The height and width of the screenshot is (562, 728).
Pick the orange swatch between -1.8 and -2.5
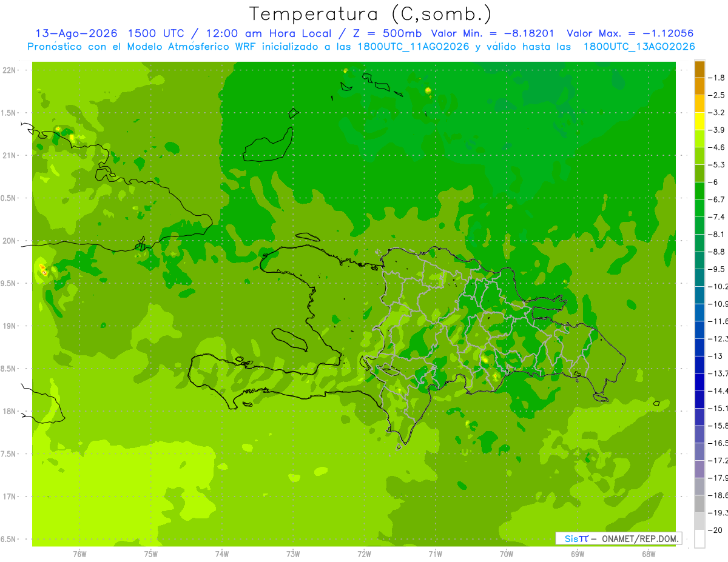(x=699, y=87)
